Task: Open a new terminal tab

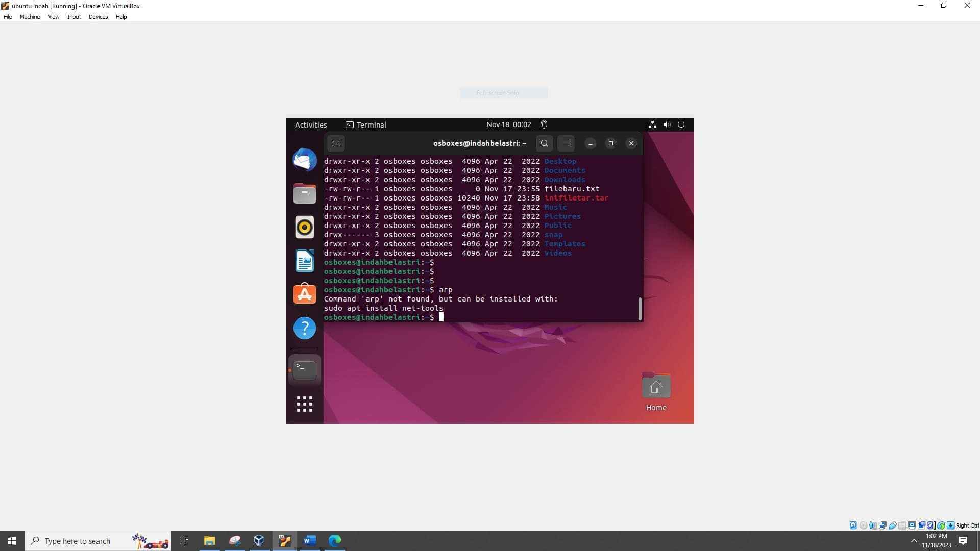Action: click(x=336, y=143)
